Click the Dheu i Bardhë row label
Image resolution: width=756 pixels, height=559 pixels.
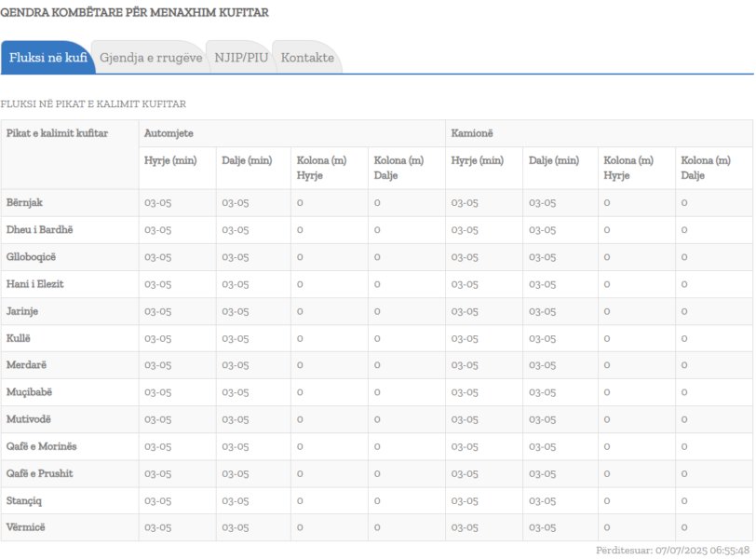tap(39, 229)
